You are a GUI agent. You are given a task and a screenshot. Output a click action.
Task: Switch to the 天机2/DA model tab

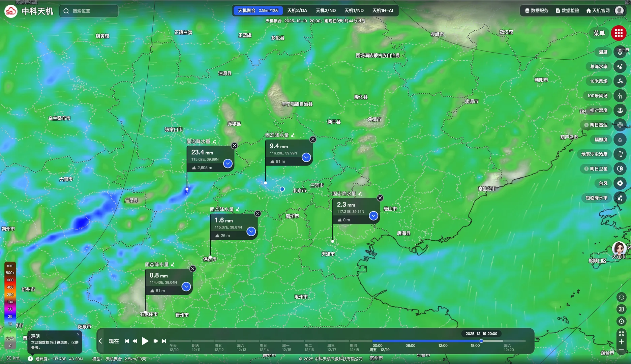pos(297,10)
